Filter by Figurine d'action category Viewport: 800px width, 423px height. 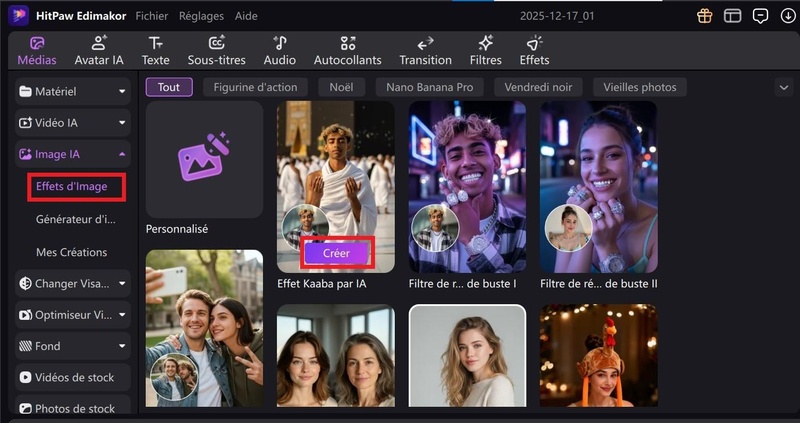[255, 87]
